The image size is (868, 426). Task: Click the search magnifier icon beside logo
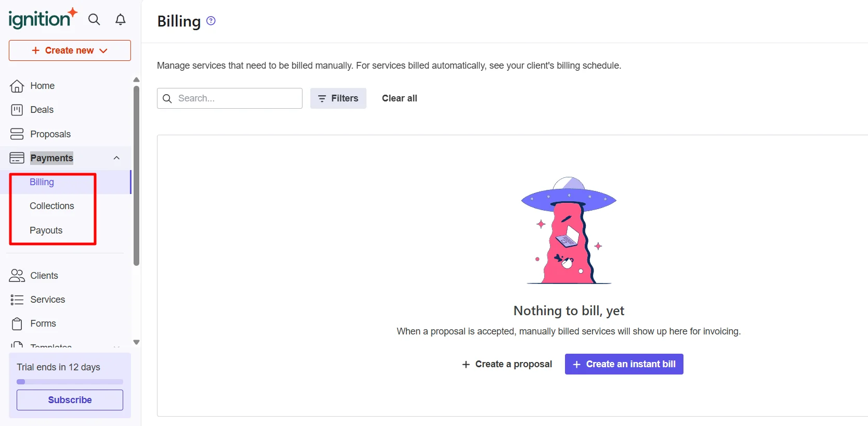coord(94,20)
